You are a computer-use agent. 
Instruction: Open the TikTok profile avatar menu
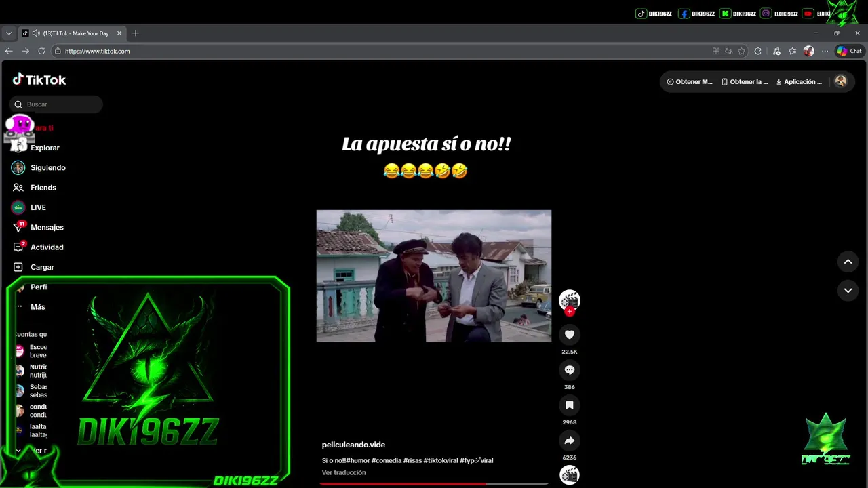coord(841,81)
